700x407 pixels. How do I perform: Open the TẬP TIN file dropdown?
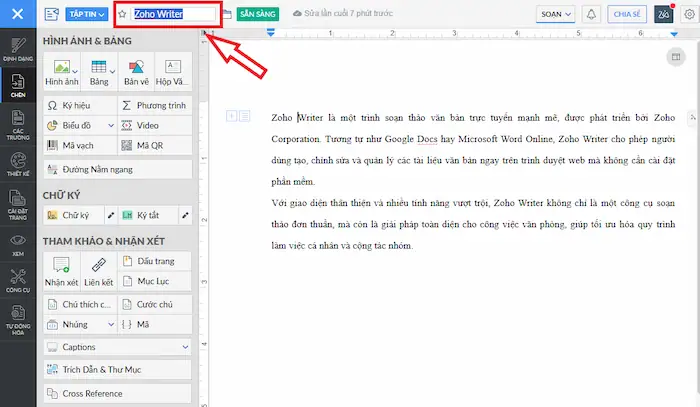coord(87,15)
